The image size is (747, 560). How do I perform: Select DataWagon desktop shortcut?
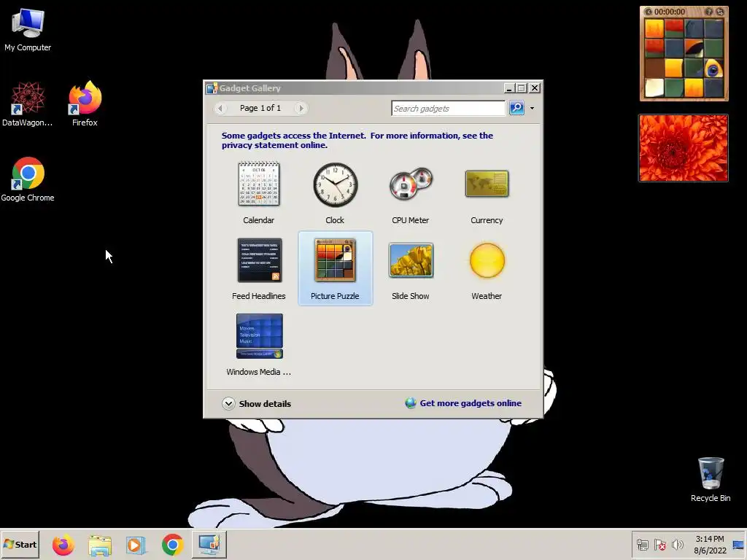(x=28, y=104)
